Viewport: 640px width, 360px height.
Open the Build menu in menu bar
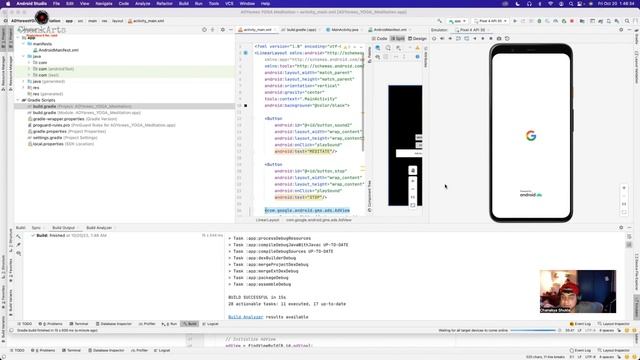point(184,3)
